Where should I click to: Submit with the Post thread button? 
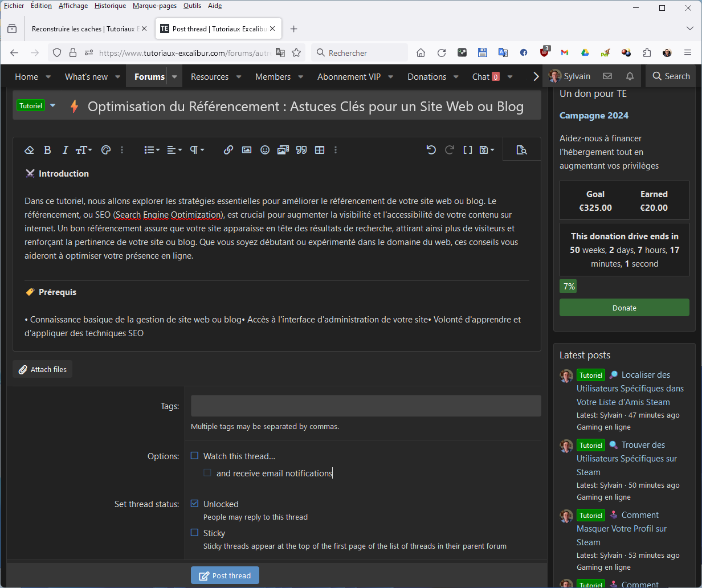coord(225,575)
